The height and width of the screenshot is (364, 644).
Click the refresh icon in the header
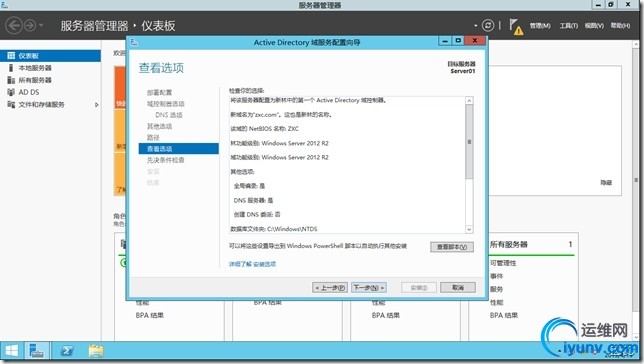[488, 25]
